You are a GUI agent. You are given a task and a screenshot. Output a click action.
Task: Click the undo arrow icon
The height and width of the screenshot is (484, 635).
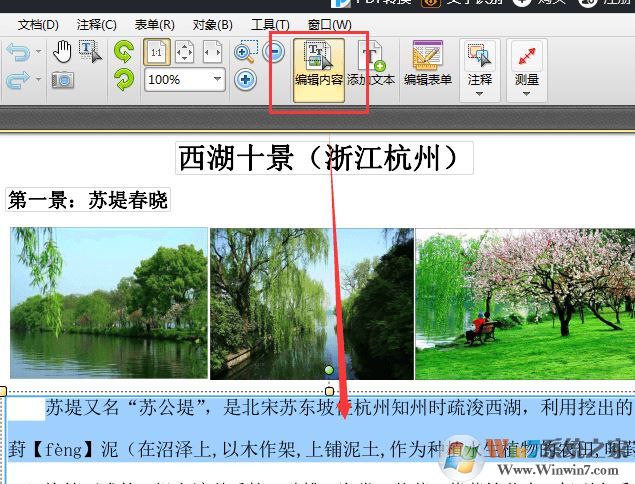18,52
